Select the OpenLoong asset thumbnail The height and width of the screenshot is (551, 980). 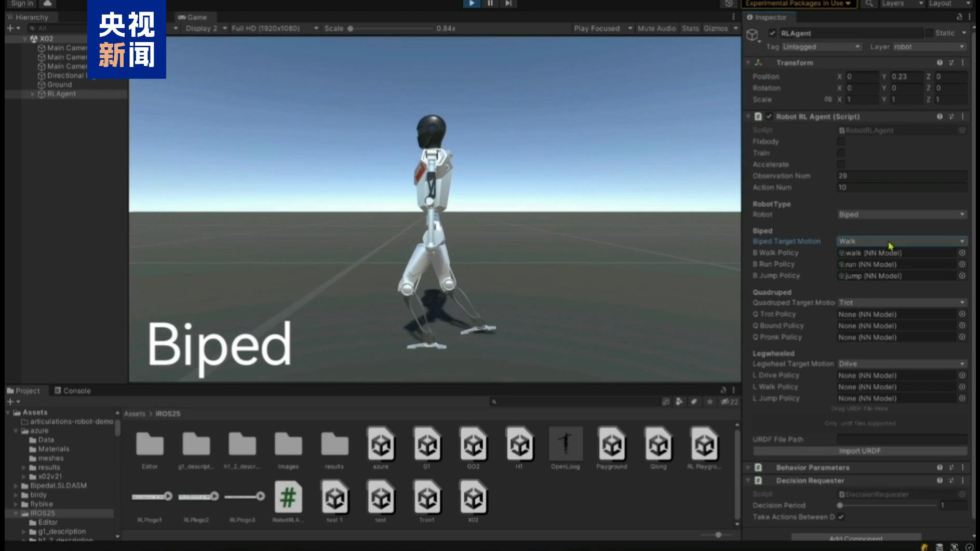pyautogui.click(x=566, y=445)
